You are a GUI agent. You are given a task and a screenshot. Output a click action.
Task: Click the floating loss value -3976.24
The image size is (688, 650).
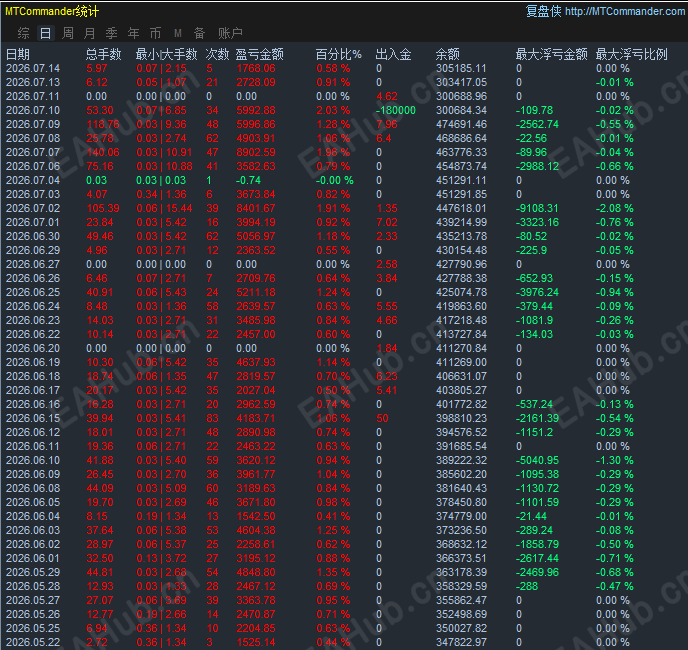point(537,292)
